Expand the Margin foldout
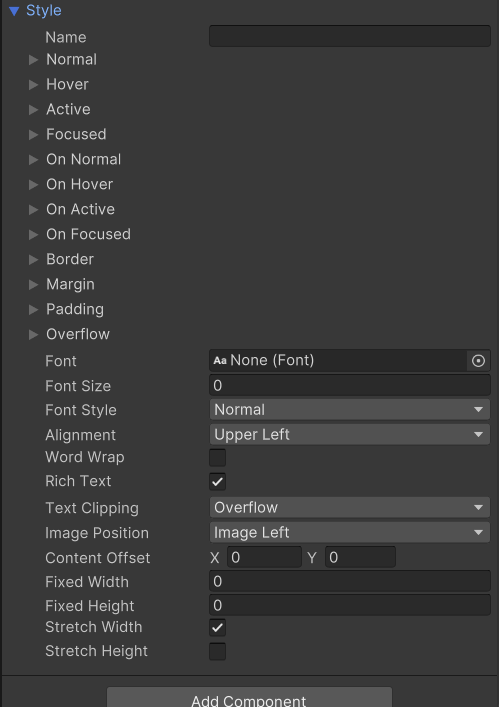 tap(33, 285)
